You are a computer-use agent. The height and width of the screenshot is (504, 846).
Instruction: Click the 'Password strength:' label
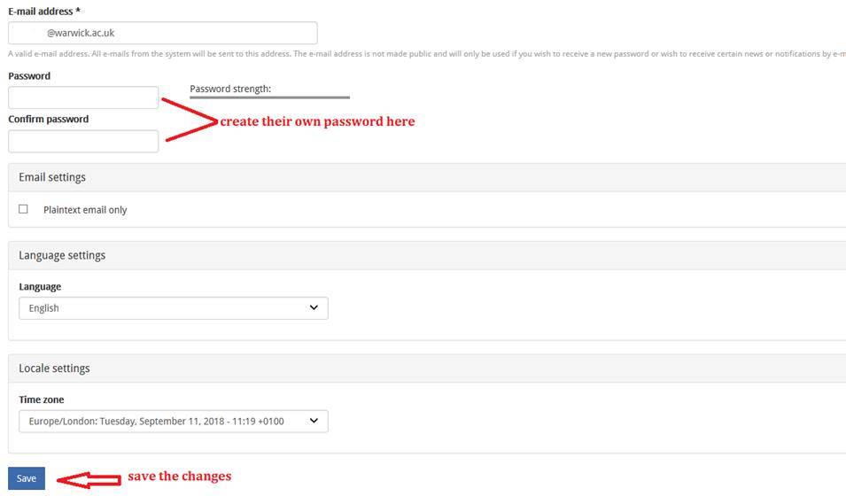pyautogui.click(x=230, y=89)
